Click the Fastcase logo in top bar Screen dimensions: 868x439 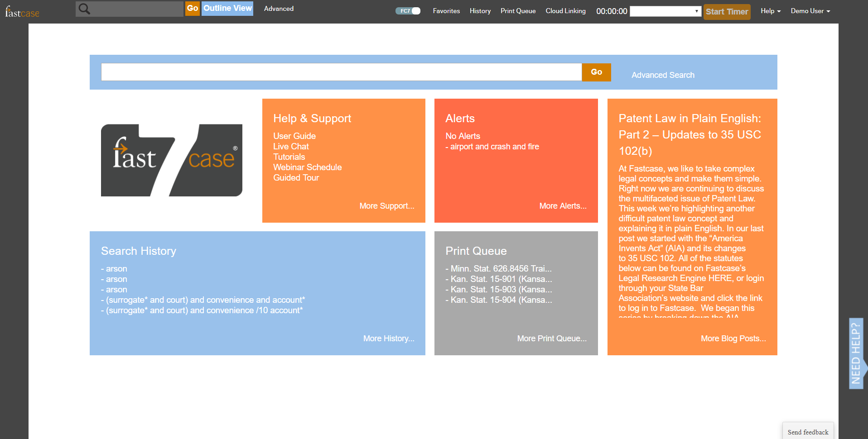point(22,12)
